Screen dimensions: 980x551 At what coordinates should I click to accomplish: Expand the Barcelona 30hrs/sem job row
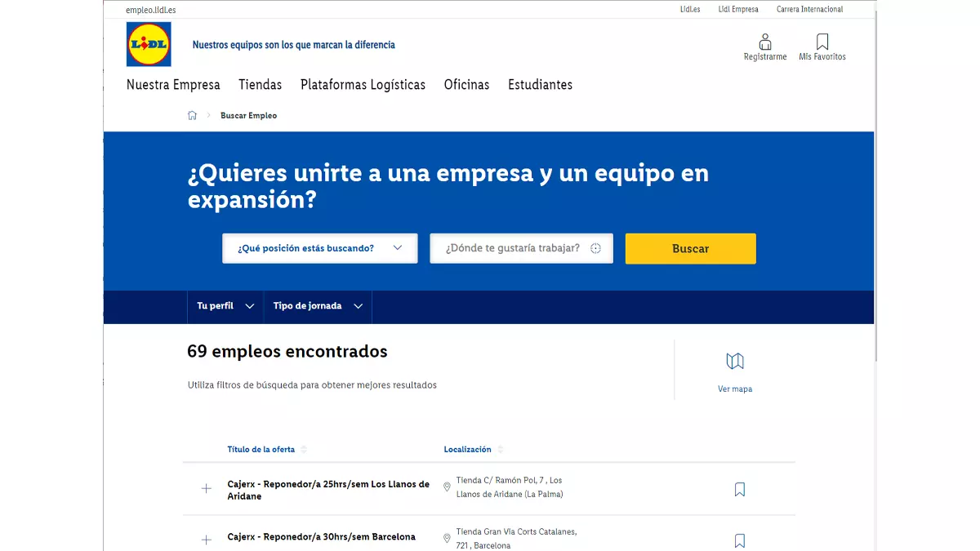click(x=207, y=540)
